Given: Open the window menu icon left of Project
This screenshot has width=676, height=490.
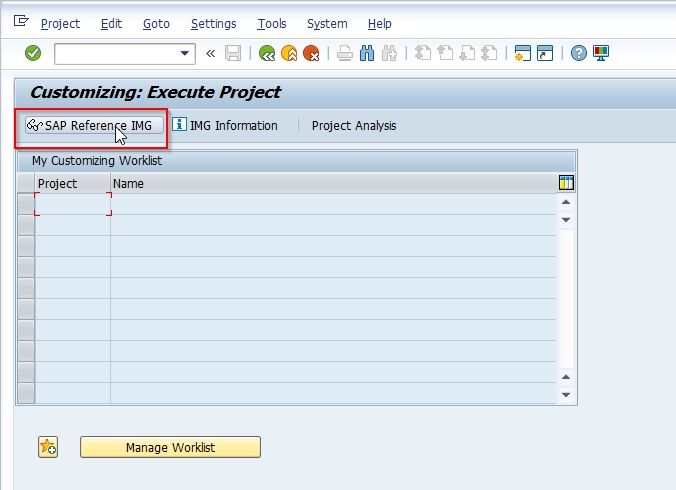Looking at the screenshot, I should (21, 21).
